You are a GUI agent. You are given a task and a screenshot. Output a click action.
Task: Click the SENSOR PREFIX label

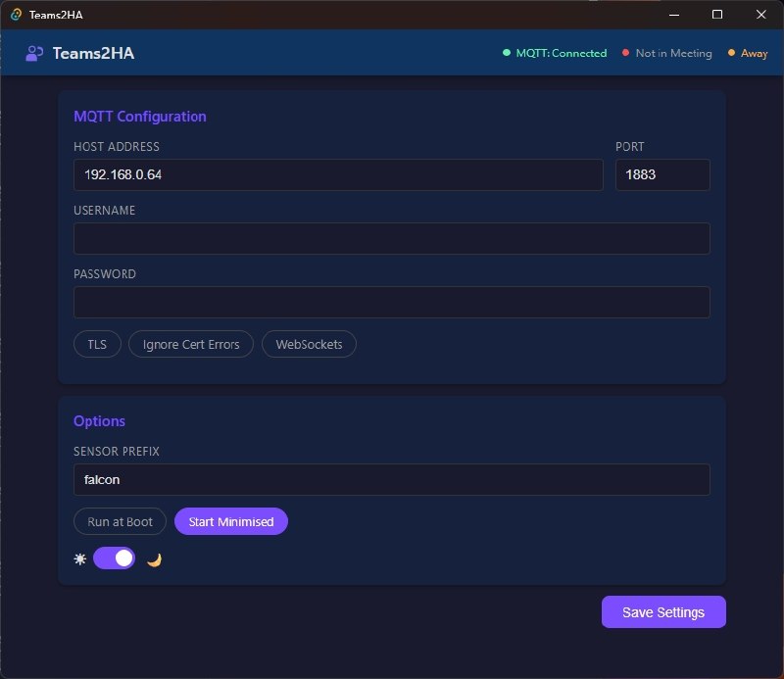coord(117,451)
